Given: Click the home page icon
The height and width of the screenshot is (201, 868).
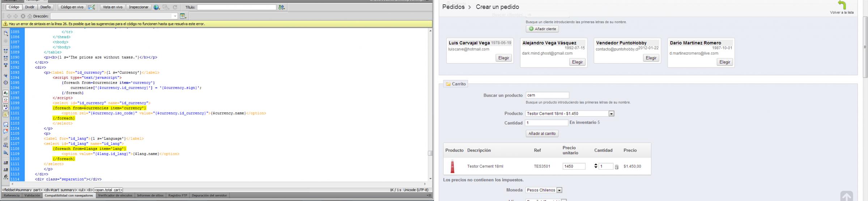Looking at the screenshot, I should pyautogui.click(x=30, y=16).
